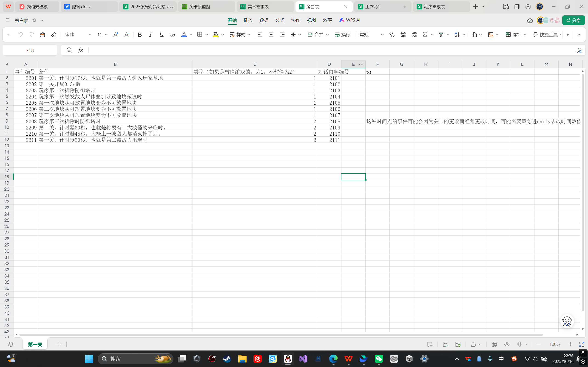Viewport: 588px width, 367px height.
Task: Click the insert chart icon
Action: (474, 35)
